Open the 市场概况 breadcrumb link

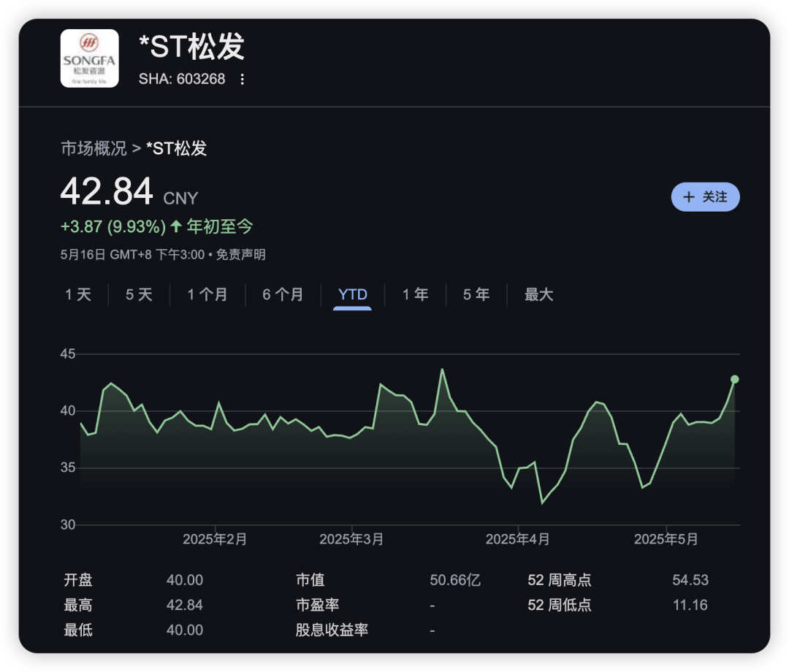tap(94, 148)
